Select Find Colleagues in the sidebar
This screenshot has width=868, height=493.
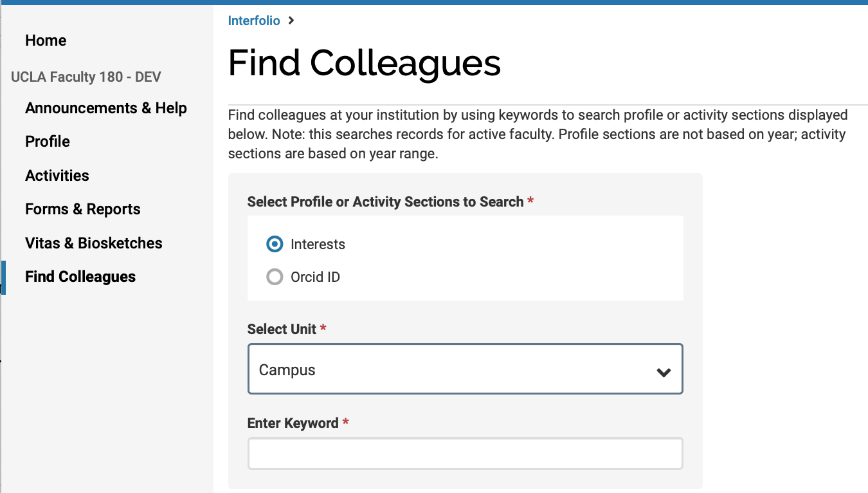point(80,277)
